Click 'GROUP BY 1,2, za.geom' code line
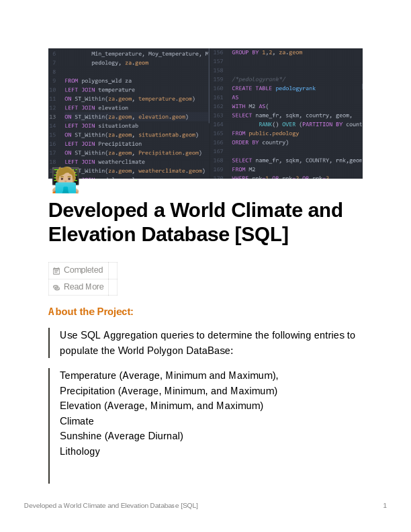This screenshot has width=411, height=532. click(x=267, y=52)
